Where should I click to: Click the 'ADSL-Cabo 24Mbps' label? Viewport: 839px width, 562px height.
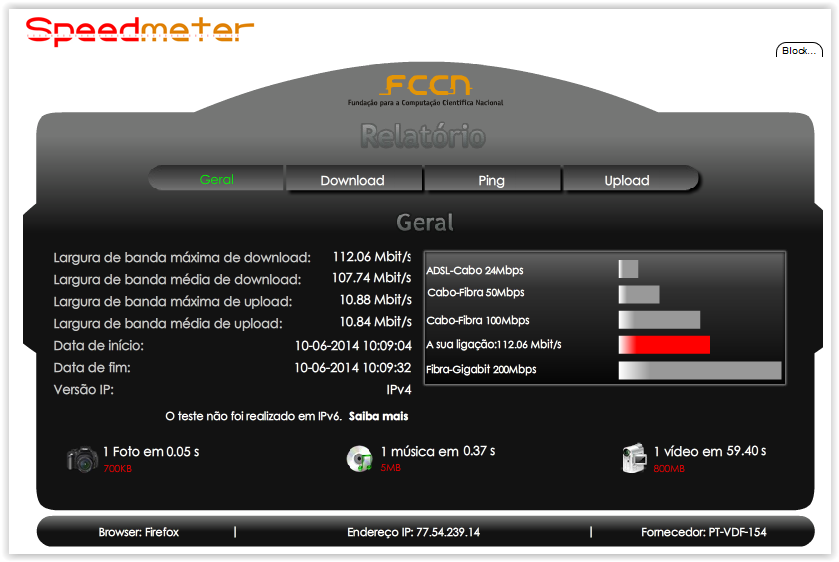(475, 270)
